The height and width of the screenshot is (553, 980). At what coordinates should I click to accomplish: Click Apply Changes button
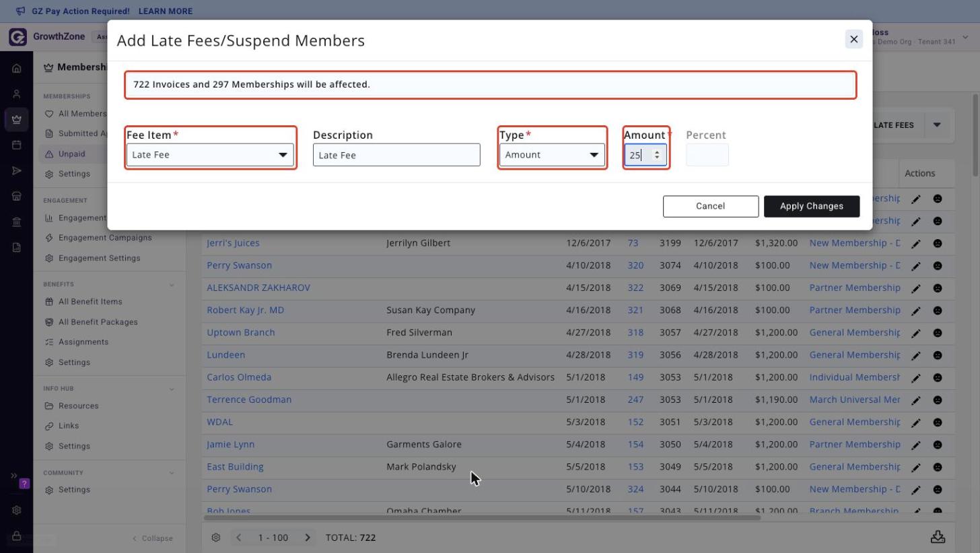812,206
